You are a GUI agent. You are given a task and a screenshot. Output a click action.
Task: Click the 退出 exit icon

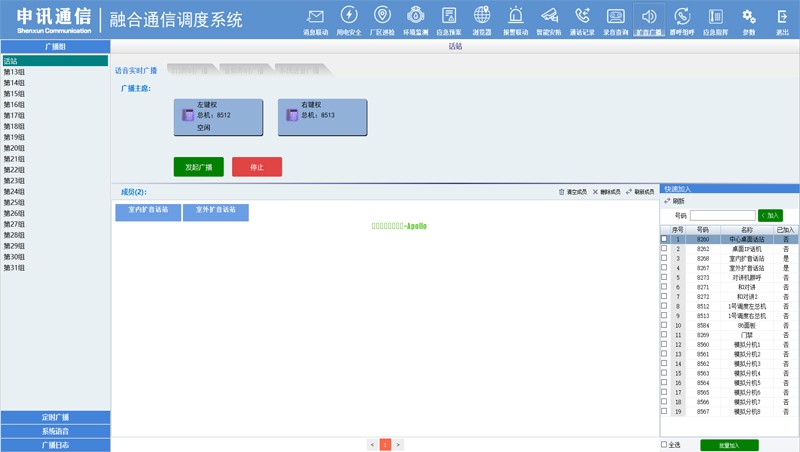click(x=782, y=16)
